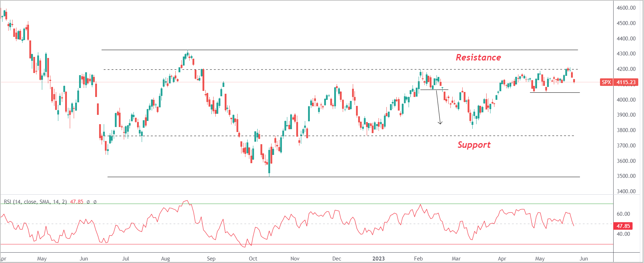Image resolution: width=644 pixels, height=263 pixels.
Task: Click the 60.00 level on RSI scale
Action: click(623, 214)
